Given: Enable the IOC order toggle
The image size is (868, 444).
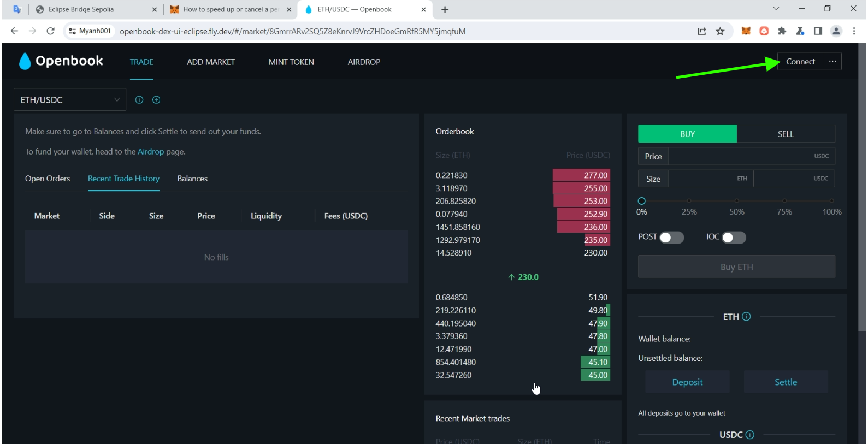Looking at the screenshot, I should (734, 238).
